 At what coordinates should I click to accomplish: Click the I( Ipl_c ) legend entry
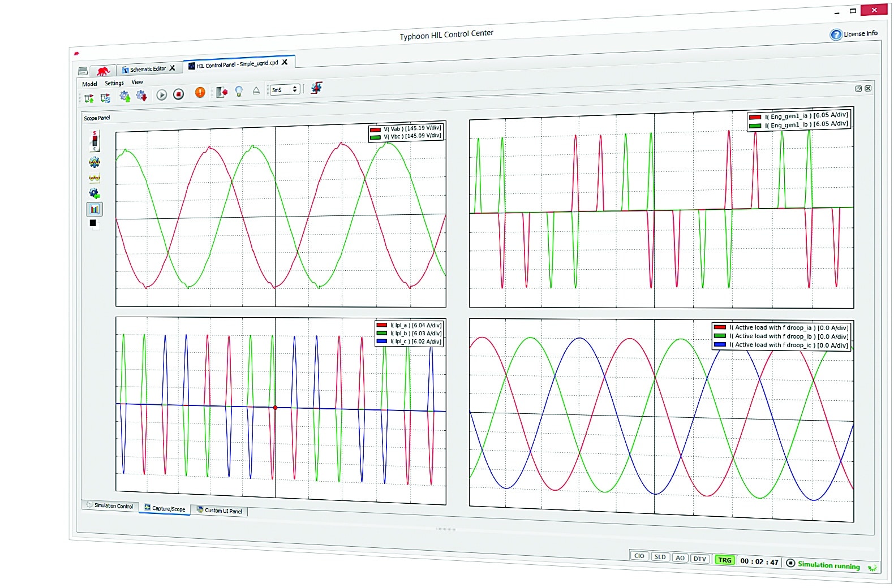coord(409,341)
